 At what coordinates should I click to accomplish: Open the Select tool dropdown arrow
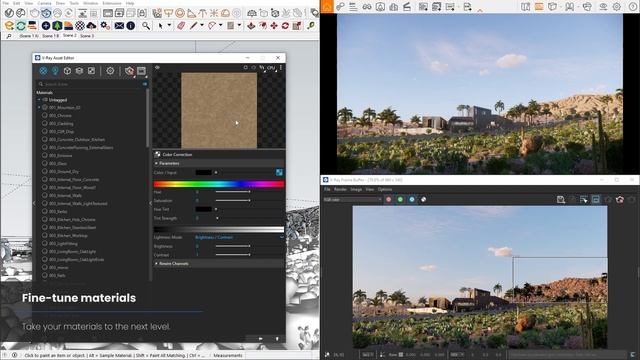(x=169, y=25)
